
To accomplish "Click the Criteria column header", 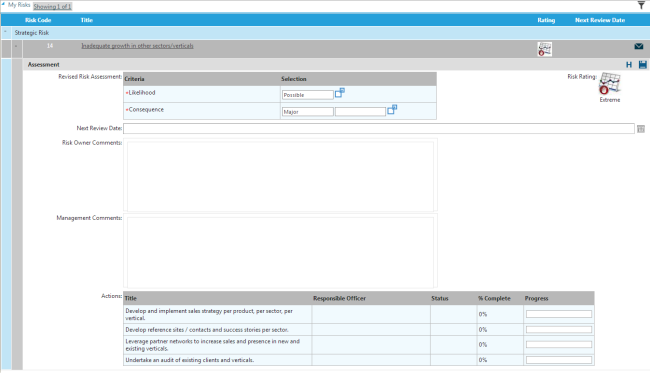I will pyautogui.click(x=134, y=79).
